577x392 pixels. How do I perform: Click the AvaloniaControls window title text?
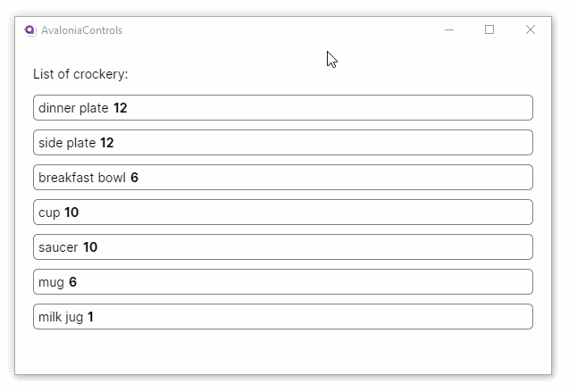tap(81, 30)
